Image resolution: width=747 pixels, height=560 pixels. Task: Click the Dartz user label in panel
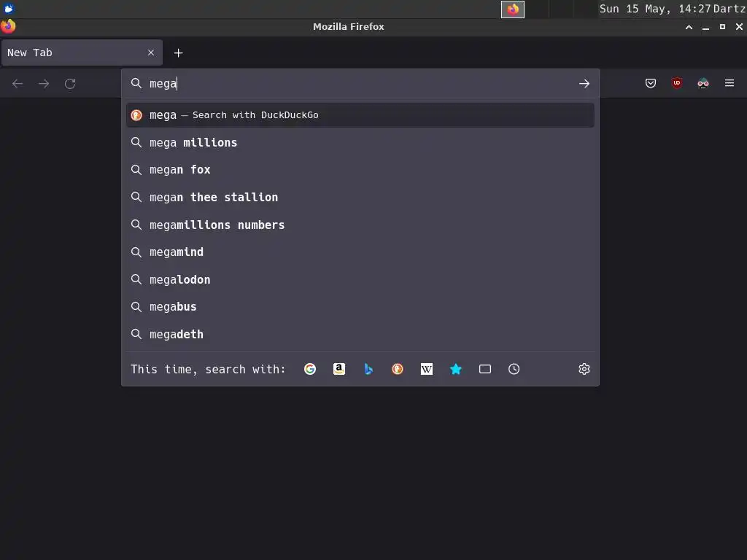coord(729,9)
